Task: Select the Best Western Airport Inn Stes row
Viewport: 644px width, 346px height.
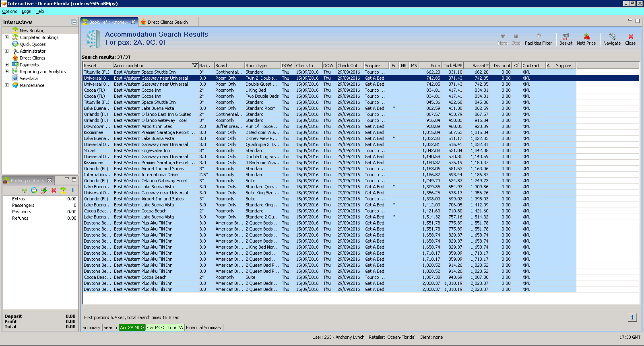Action: pos(329,126)
